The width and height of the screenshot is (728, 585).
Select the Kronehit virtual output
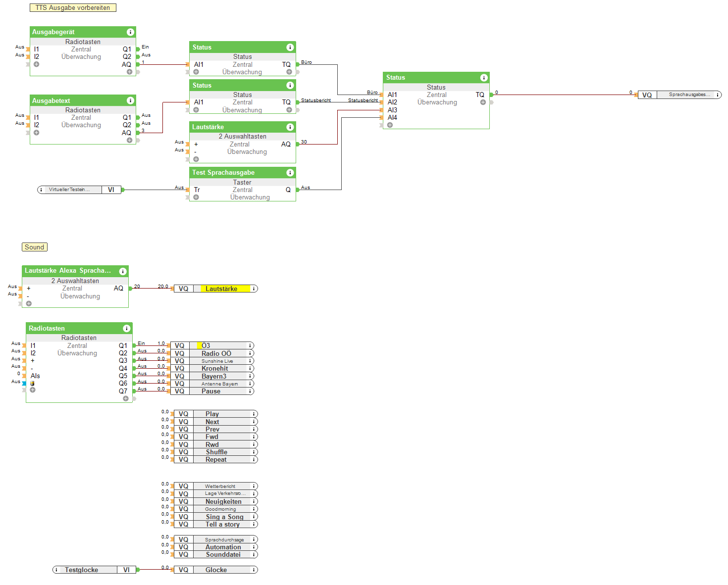[x=212, y=368]
